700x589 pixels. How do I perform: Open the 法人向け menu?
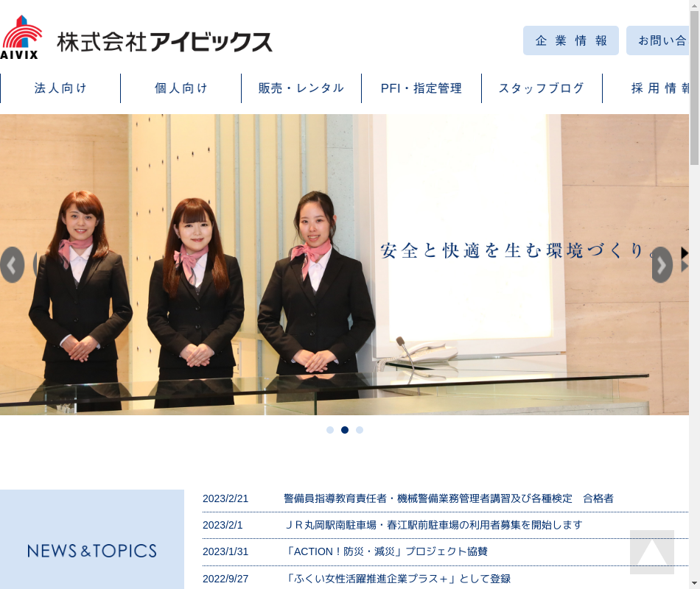coord(60,88)
